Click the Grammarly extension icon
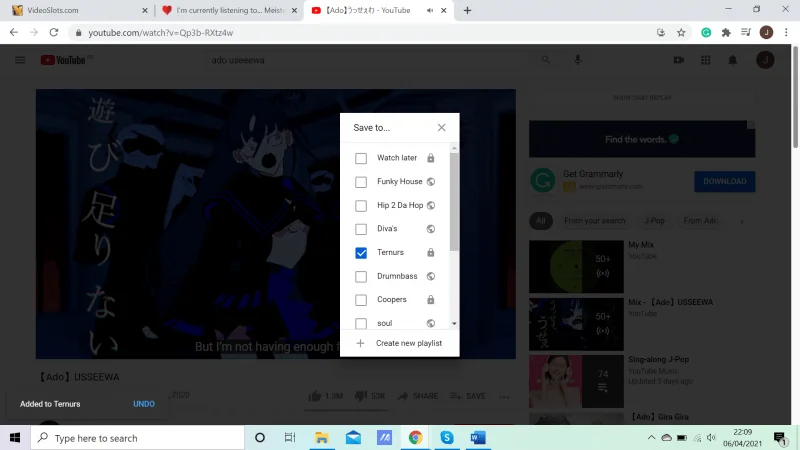The width and height of the screenshot is (800, 450). (x=706, y=33)
